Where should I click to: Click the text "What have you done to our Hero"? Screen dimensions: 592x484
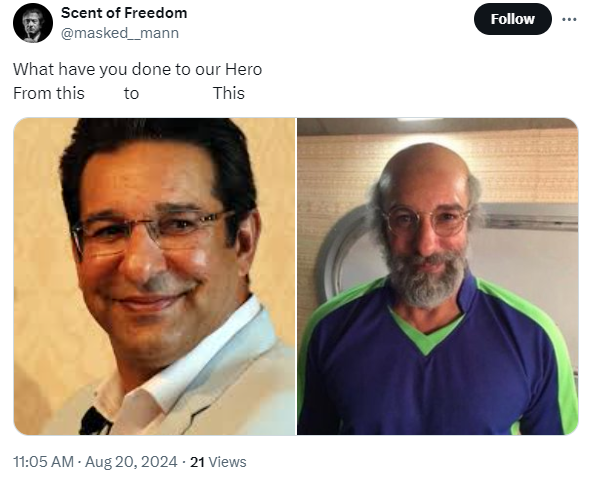[137, 69]
